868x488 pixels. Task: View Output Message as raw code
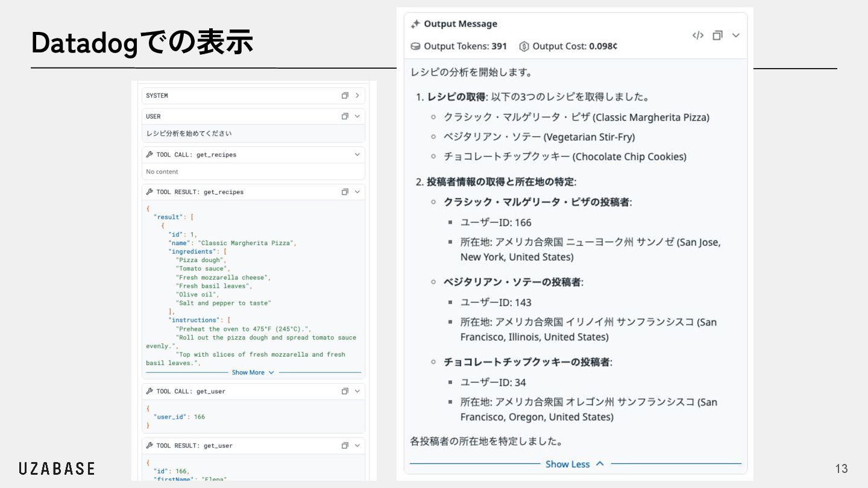pyautogui.click(x=698, y=36)
